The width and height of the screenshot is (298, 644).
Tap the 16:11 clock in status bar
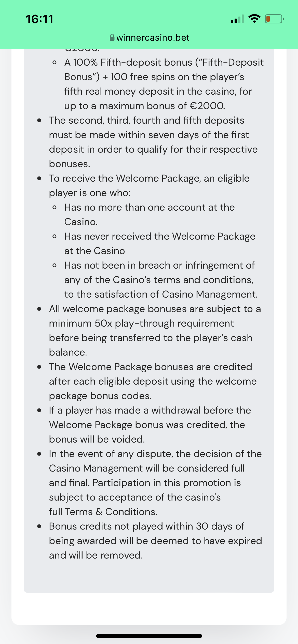tap(39, 19)
